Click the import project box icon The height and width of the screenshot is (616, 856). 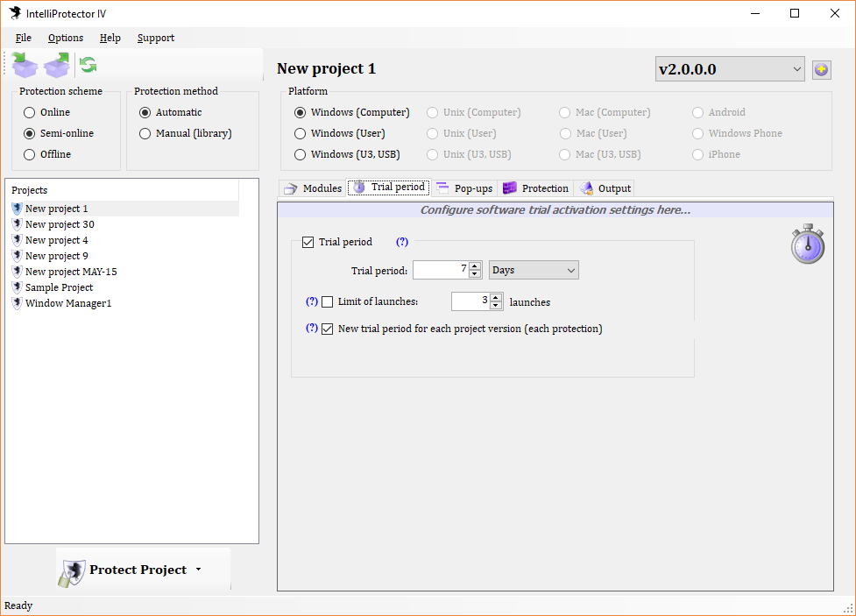coord(25,65)
